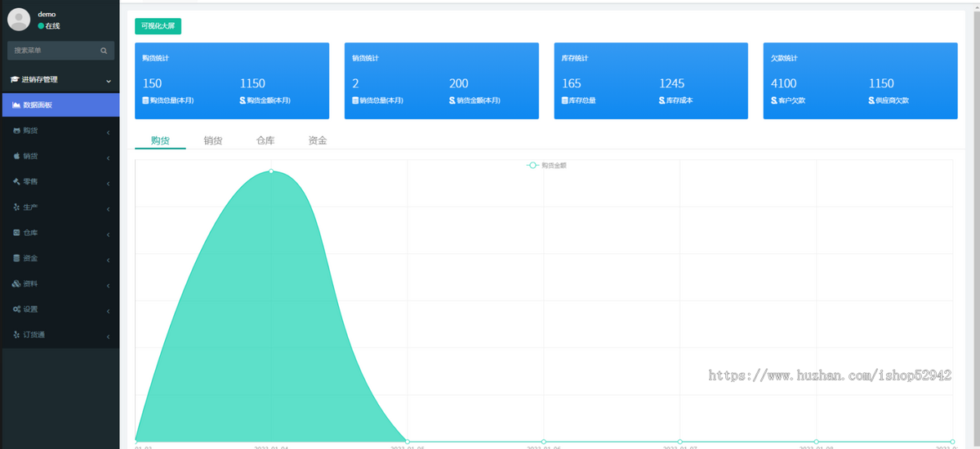Image resolution: width=980 pixels, height=449 pixels.
Task: Click the 销货统计 card title
Action: [365, 59]
